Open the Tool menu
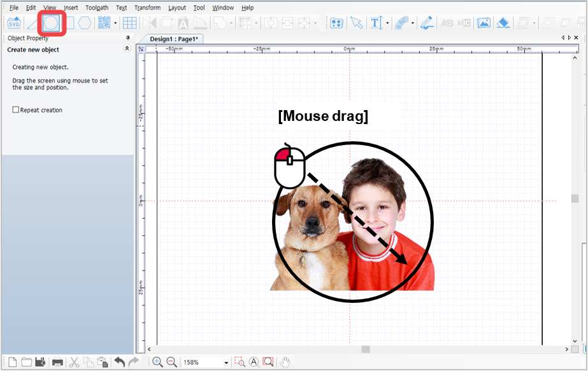This screenshot has height=371, width=588. click(199, 8)
